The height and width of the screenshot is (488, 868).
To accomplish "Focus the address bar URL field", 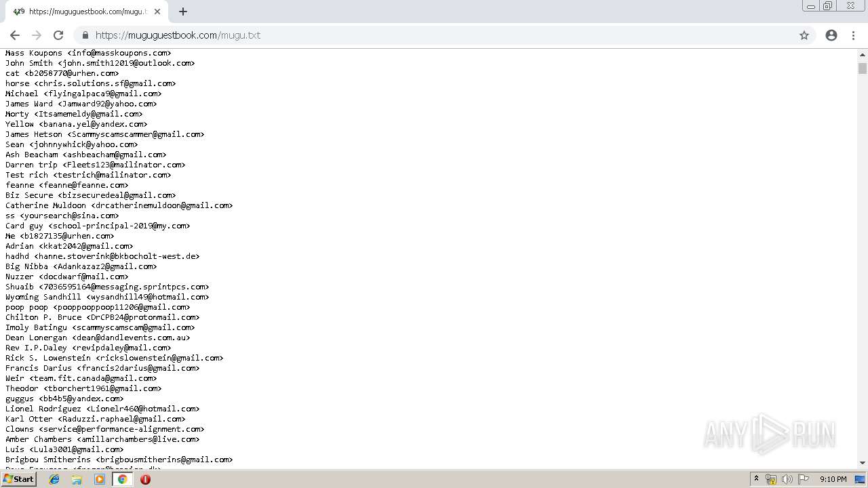I will click(434, 35).
